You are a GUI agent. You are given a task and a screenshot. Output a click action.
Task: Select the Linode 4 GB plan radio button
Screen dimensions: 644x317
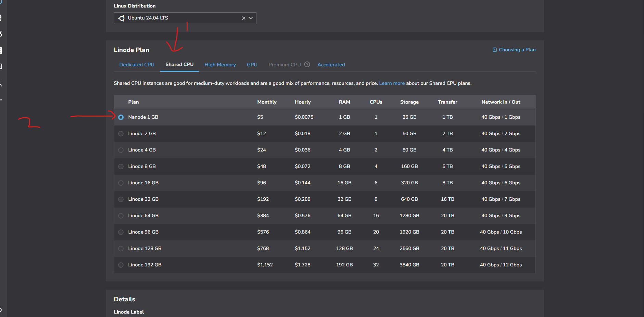121,150
